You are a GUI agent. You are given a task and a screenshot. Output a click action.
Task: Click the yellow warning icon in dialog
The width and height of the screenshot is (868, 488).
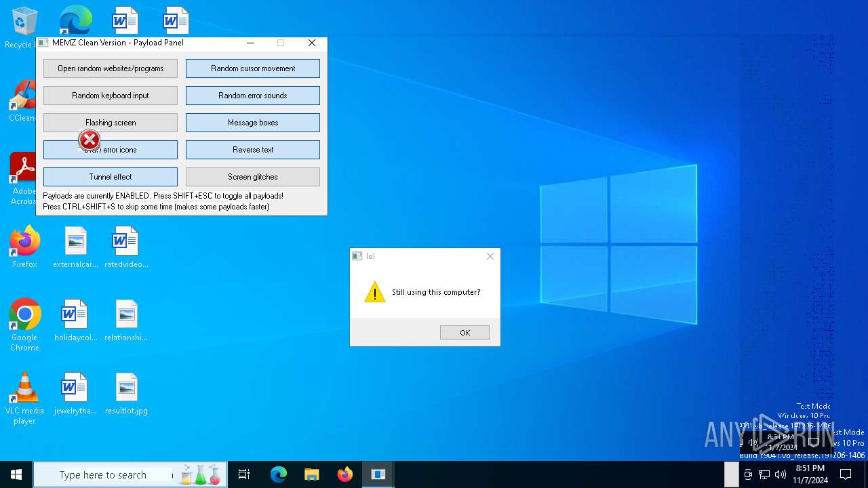tap(374, 292)
